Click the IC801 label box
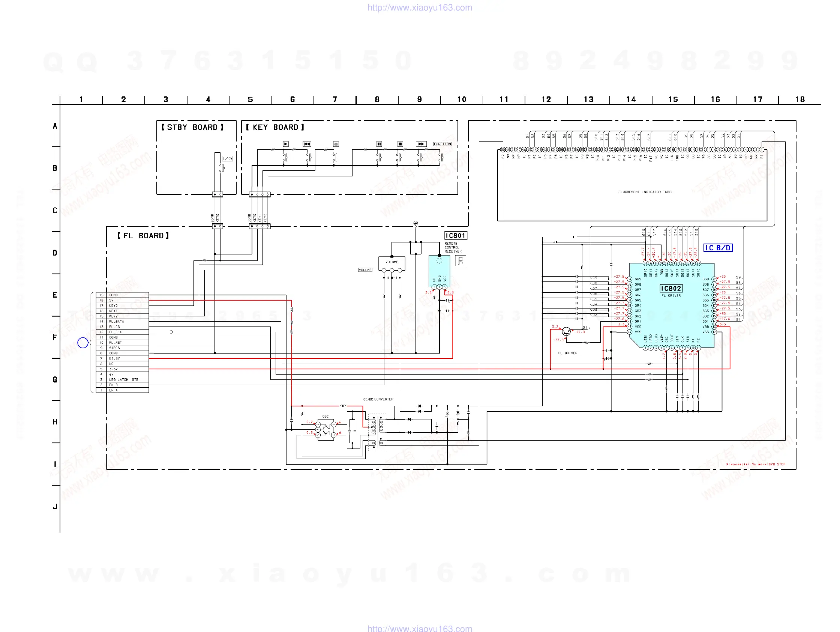 pos(455,236)
